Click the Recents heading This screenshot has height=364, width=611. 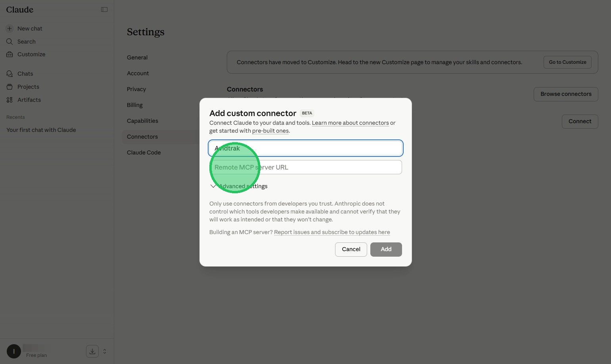[x=15, y=117]
